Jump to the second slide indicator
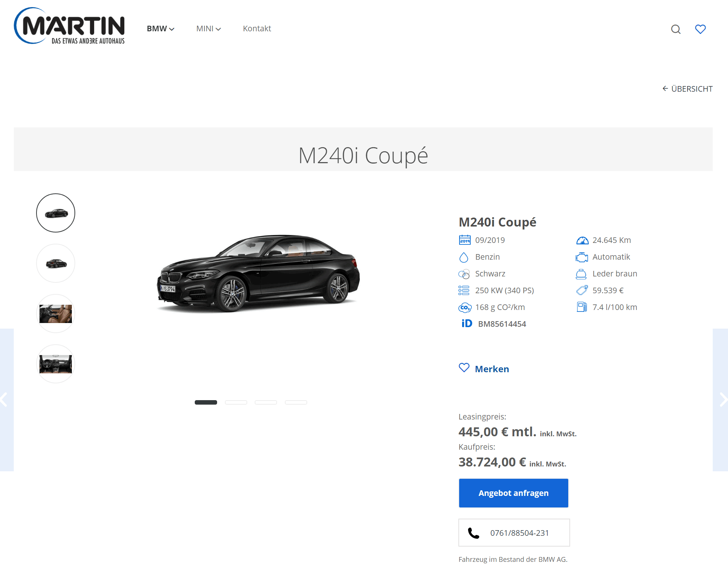This screenshot has height=576, width=728. click(236, 402)
